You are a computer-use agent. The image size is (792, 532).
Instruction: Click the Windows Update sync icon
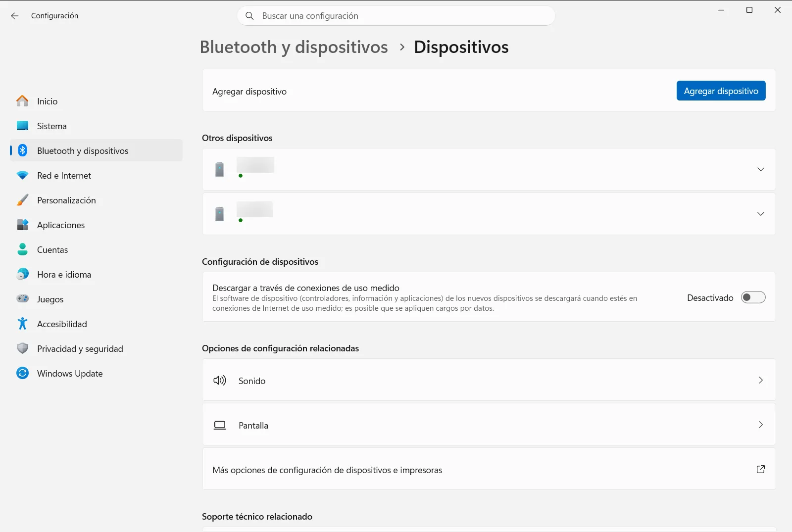pos(22,373)
